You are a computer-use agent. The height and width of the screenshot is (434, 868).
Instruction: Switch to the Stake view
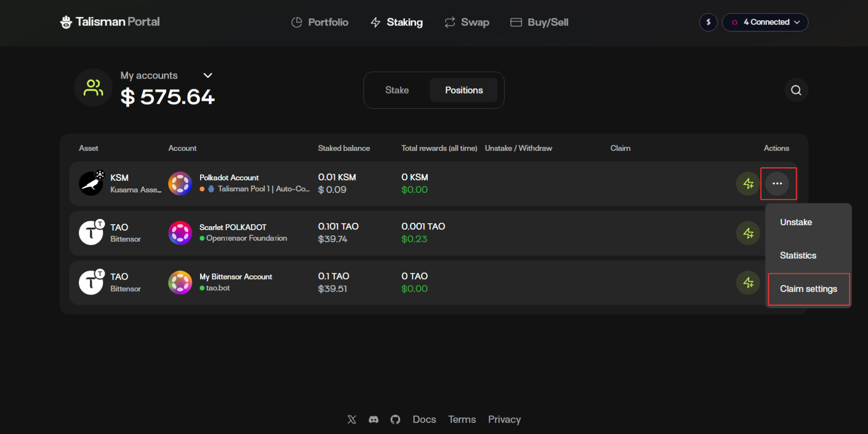tap(397, 90)
